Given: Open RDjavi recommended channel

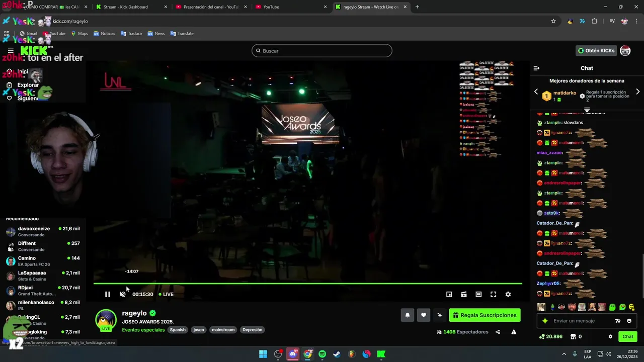Looking at the screenshot, I should [43, 291].
